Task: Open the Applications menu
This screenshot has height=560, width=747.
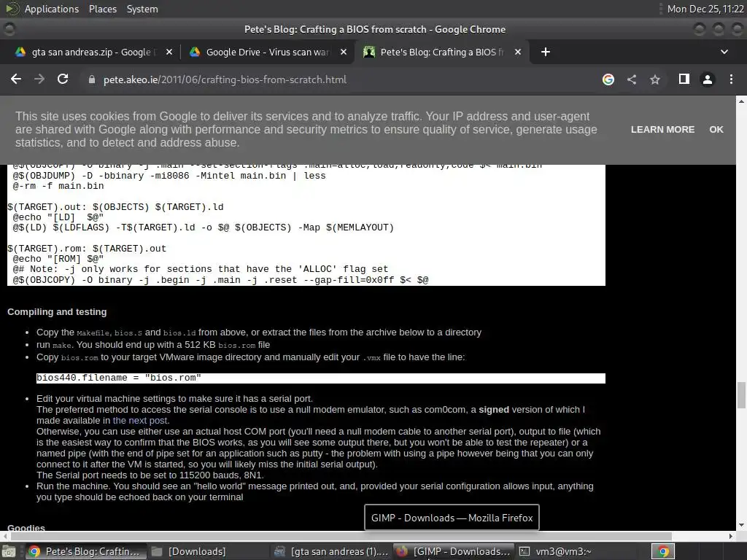Action: pos(52,9)
